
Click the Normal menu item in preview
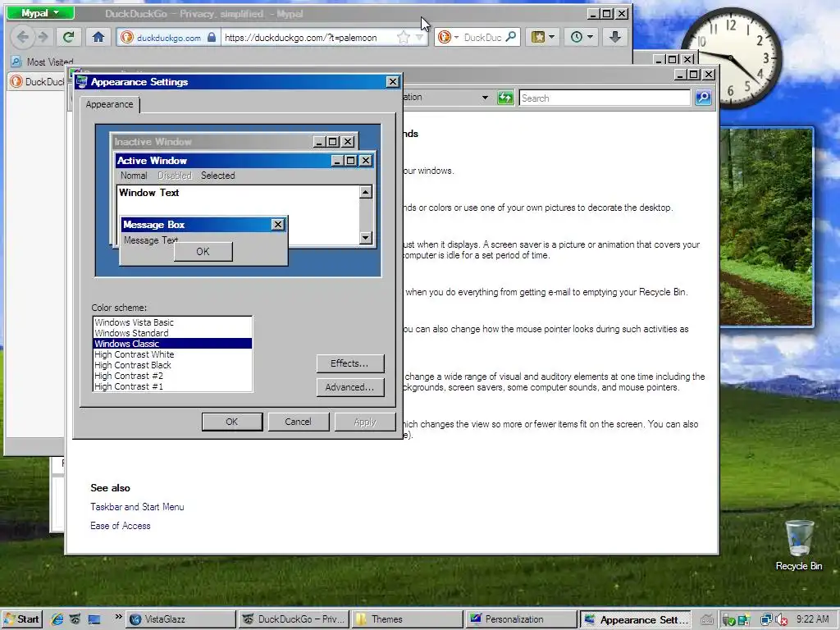134,176
